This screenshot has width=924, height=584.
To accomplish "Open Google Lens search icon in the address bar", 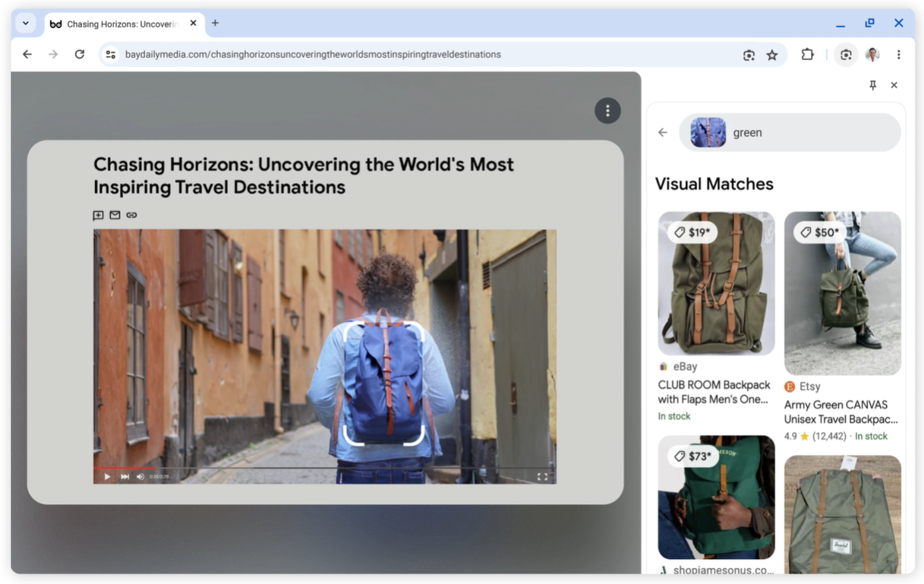I will [x=749, y=55].
